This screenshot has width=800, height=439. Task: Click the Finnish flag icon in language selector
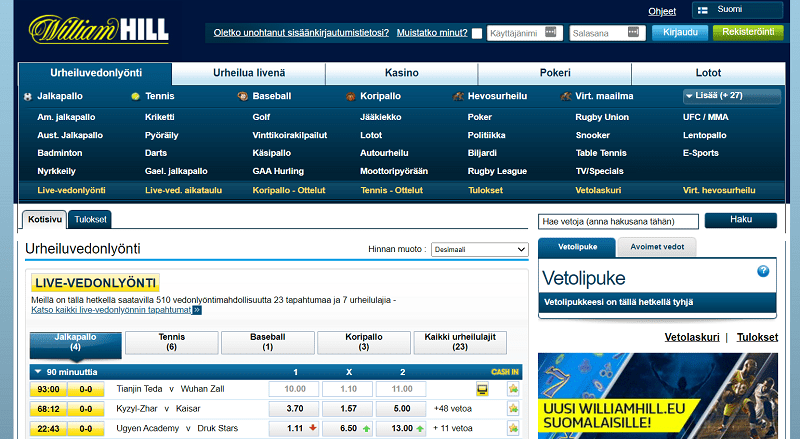click(703, 10)
